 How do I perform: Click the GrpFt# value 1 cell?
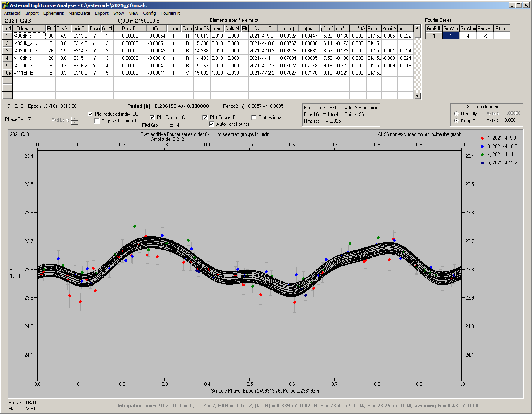click(x=434, y=36)
